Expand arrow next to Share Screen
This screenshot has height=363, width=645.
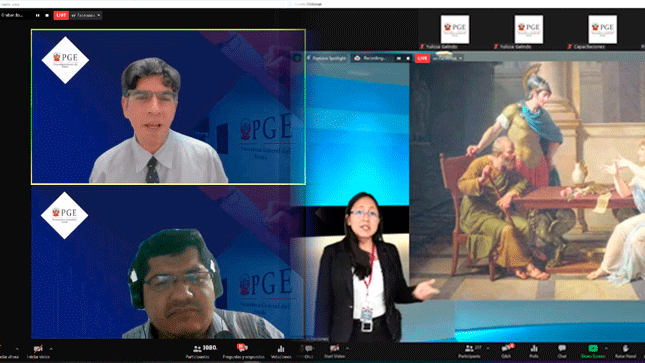tap(606, 349)
